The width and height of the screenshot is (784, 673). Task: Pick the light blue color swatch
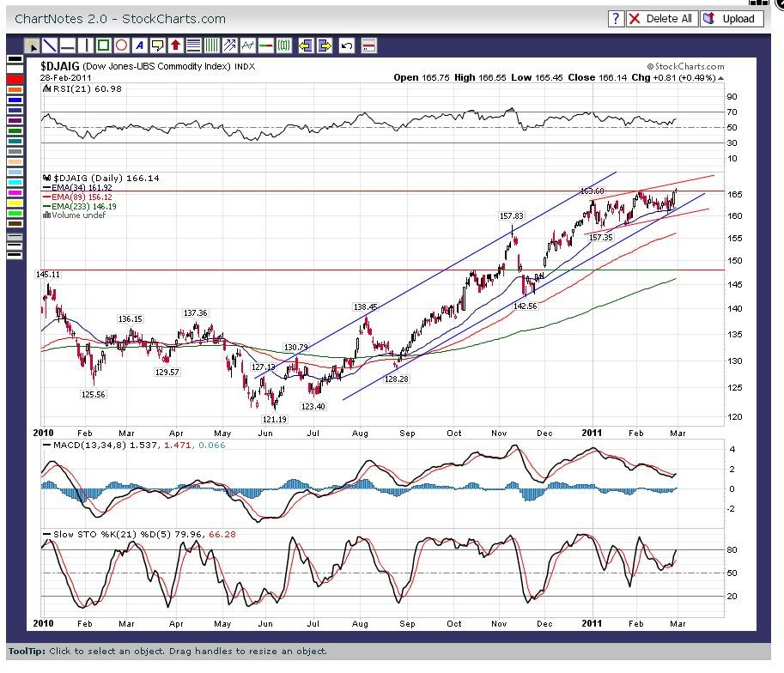[15, 173]
